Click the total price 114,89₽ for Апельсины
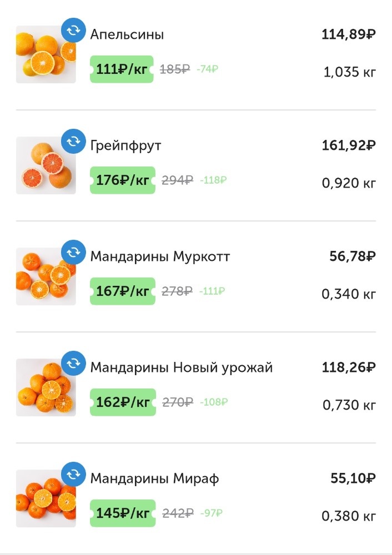Viewport: 392px width, 555px height. click(x=348, y=36)
